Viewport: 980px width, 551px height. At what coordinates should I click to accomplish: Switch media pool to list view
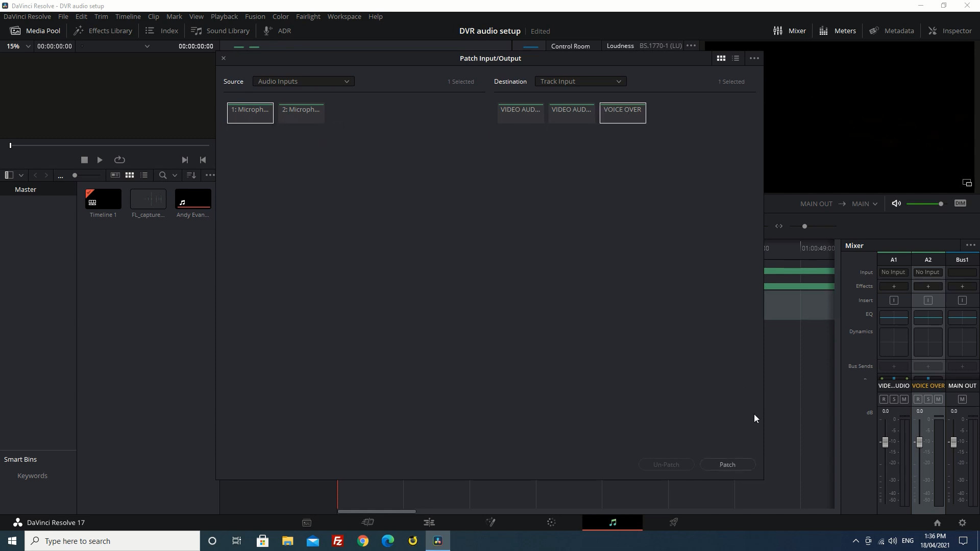pyautogui.click(x=144, y=175)
